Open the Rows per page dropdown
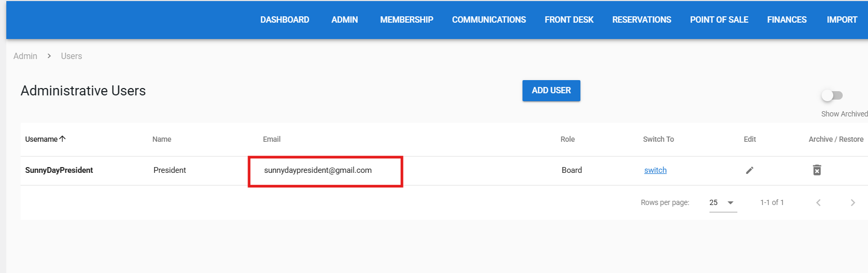The width and height of the screenshot is (868, 273). coord(723,203)
